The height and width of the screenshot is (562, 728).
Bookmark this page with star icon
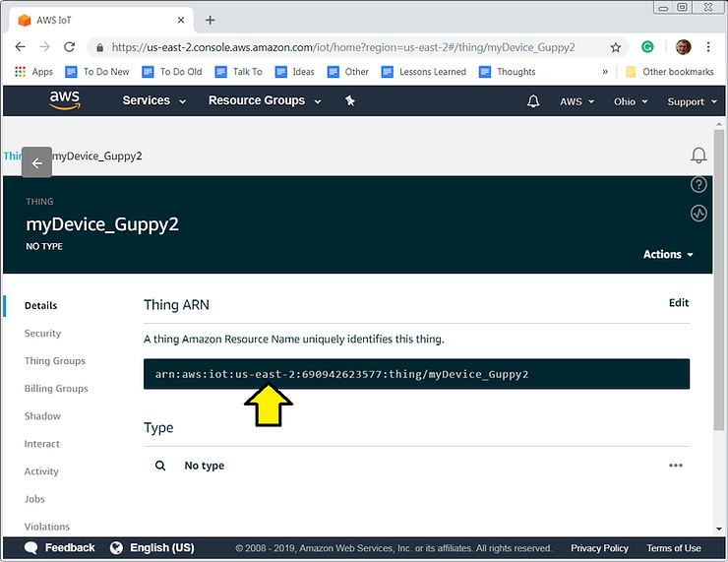click(x=616, y=47)
